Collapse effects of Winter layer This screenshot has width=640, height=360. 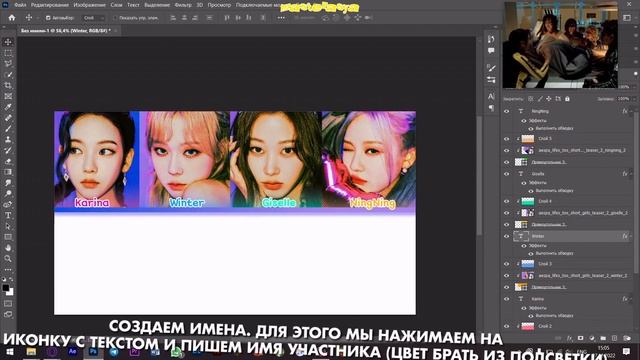coord(631,236)
